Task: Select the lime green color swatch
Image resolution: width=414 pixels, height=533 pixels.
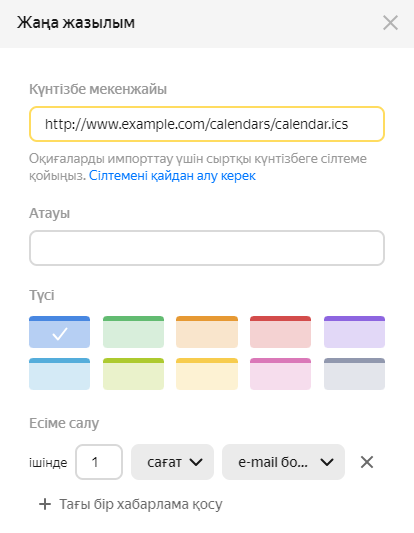Action: coord(133,374)
